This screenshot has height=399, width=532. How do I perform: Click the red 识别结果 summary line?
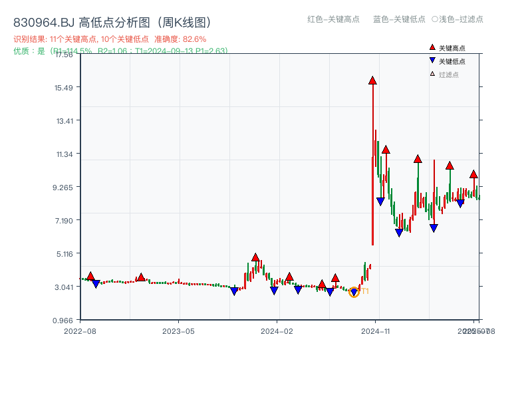(x=110, y=39)
